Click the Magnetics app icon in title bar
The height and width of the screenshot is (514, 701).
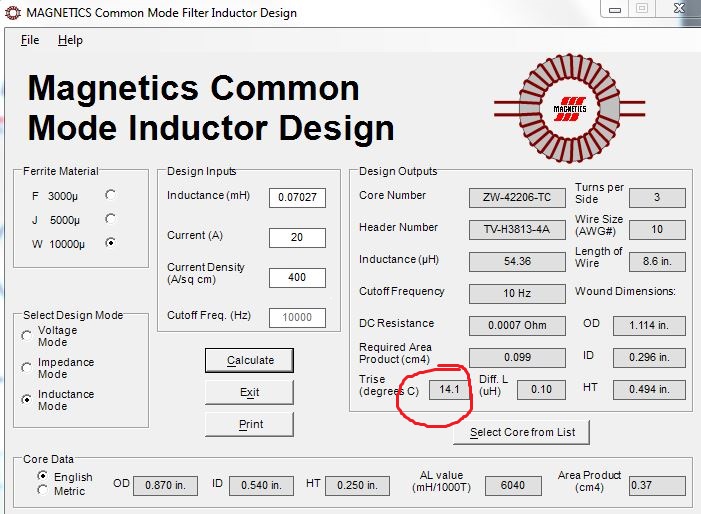(12, 13)
